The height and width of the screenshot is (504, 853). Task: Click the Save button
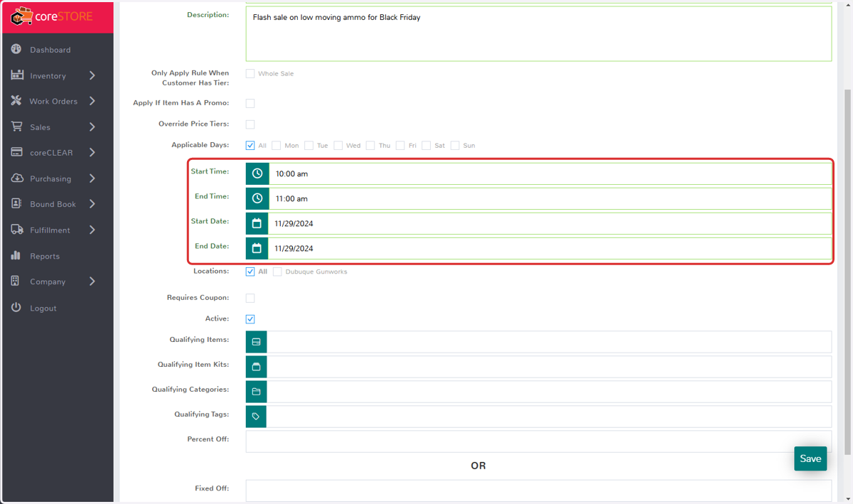[x=810, y=459]
